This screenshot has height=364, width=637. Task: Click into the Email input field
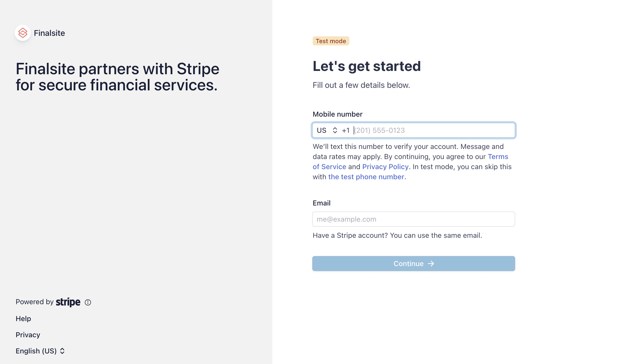pyautogui.click(x=413, y=219)
